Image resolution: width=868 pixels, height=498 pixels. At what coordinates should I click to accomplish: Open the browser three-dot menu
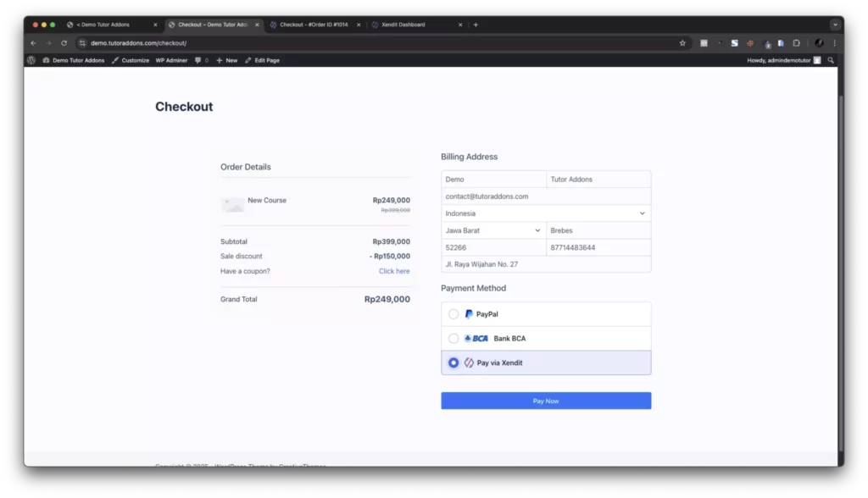835,43
